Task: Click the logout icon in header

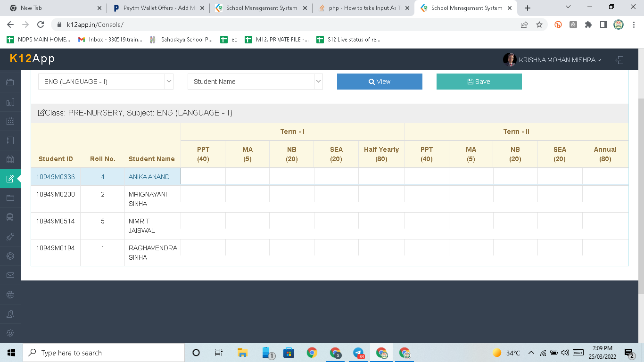Action: [x=619, y=60]
